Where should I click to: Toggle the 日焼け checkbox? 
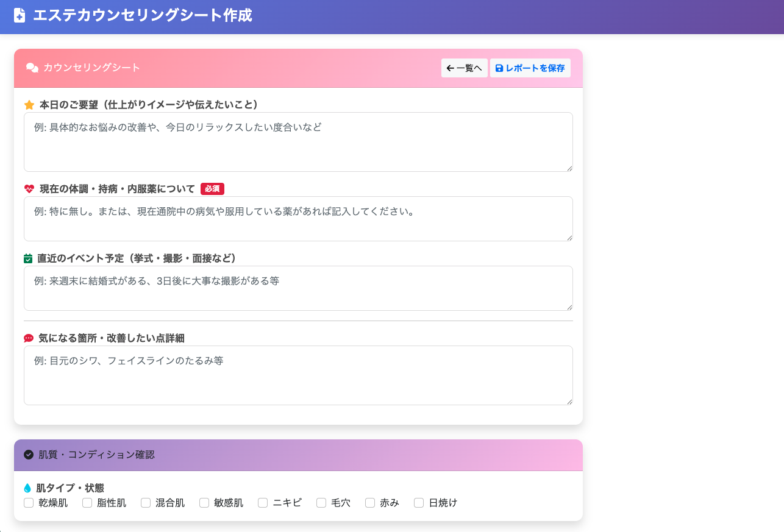click(x=418, y=502)
